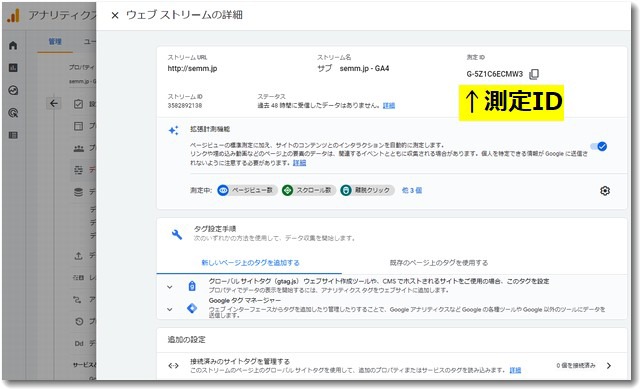This screenshot has width=640, height=389.
Task: Click the stream name semm.jp - GA4
Action: pyautogui.click(x=364, y=69)
